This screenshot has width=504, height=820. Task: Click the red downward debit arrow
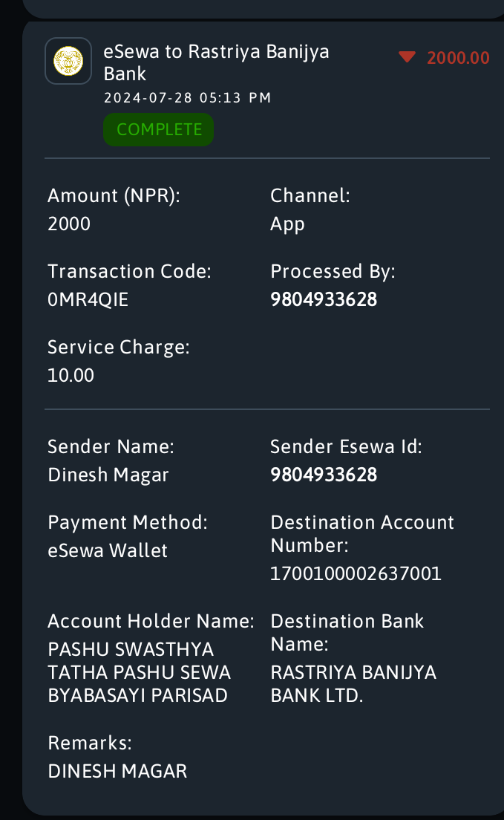407,57
